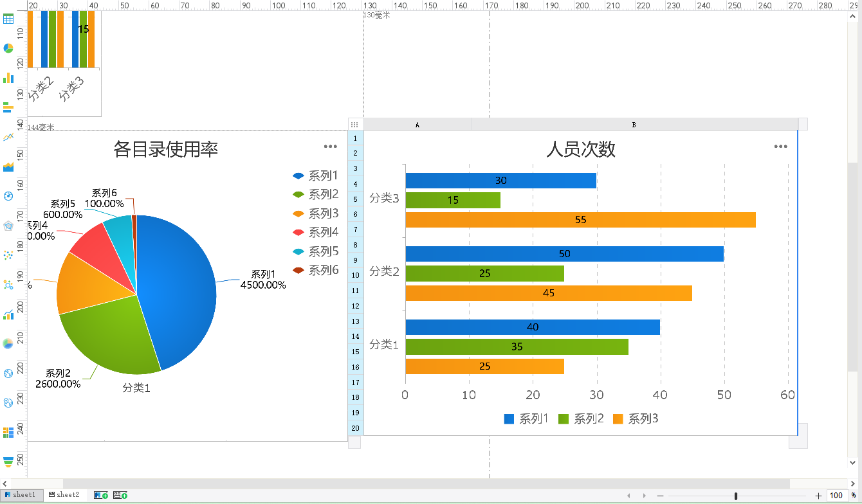Click previous sheet arrow near zoom bar

(629, 496)
